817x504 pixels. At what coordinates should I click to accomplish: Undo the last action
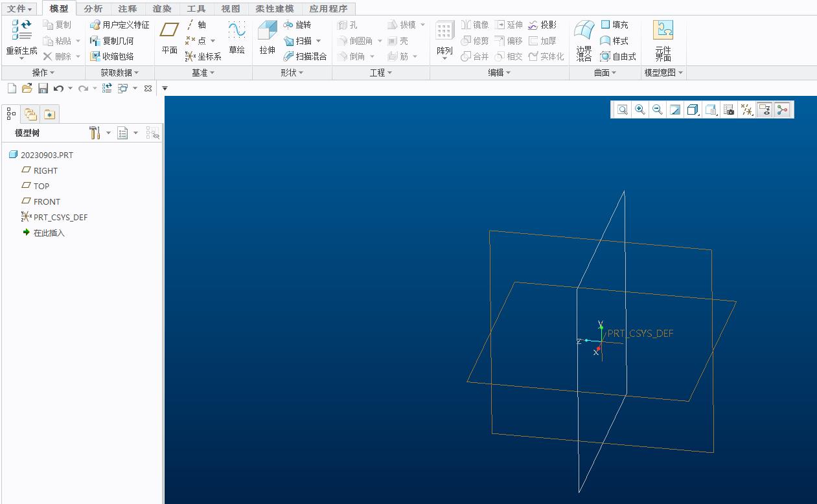[x=58, y=88]
